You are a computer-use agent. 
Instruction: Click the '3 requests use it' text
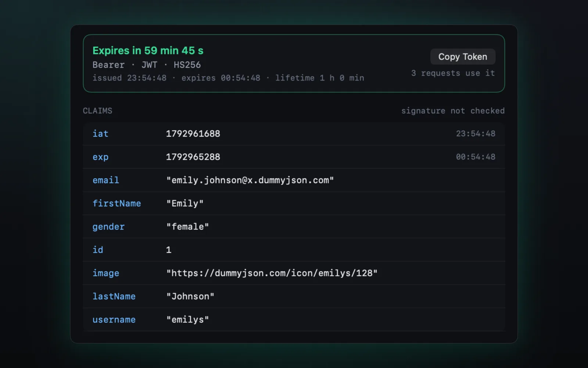click(x=453, y=73)
